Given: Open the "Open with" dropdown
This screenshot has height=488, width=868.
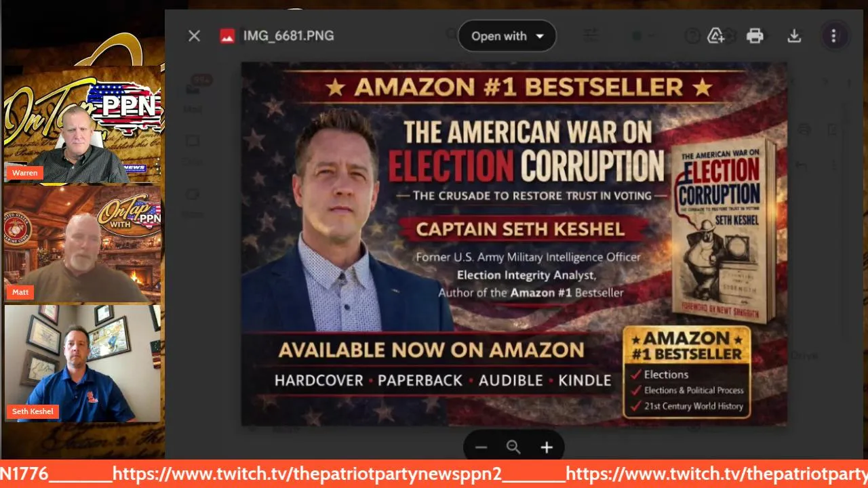Looking at the screenshot, I should click(507, 36).
